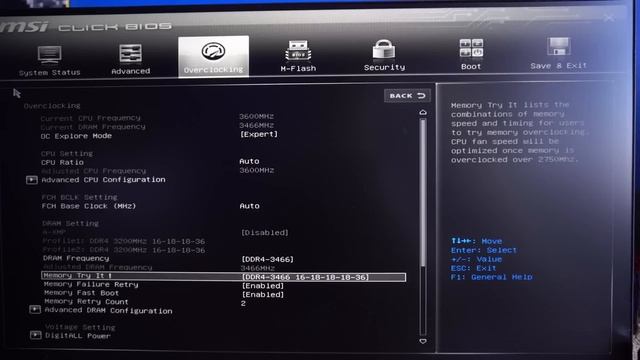Image resolution: width=640 pixels, height=360 pixels.
Task: Open DigitALL Power submenu text
Action: tap(78, 336)
